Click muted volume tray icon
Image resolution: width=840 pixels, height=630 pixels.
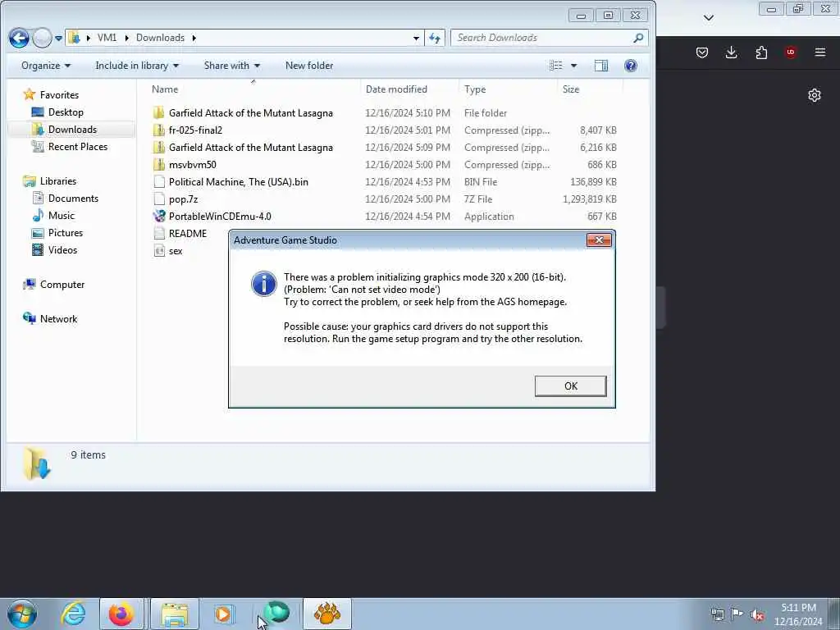click(x=757, y=614)
